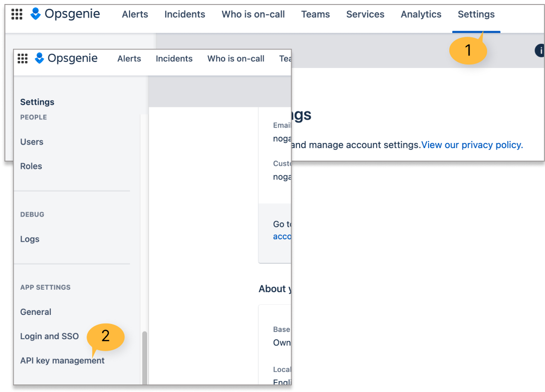This screenshot has width=545, height=392.
Task: Select General under App Settings
Action: (35, 312)
